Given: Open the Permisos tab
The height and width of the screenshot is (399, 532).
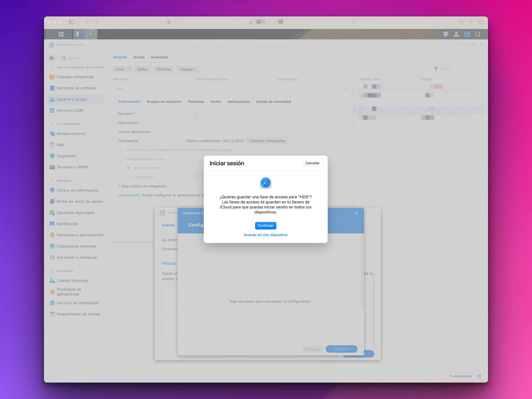Looking at the screenshot, I should tap(196, 102).
